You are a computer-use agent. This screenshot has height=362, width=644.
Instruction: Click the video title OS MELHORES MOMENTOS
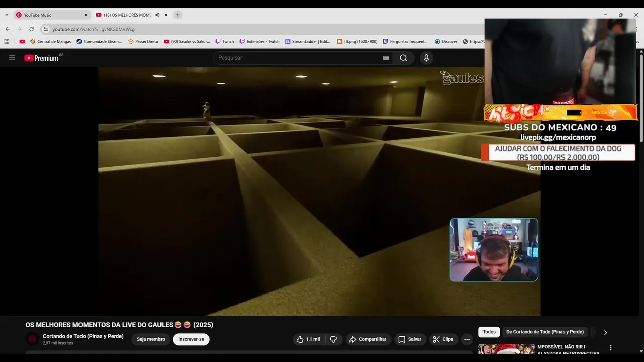(119, 325)
